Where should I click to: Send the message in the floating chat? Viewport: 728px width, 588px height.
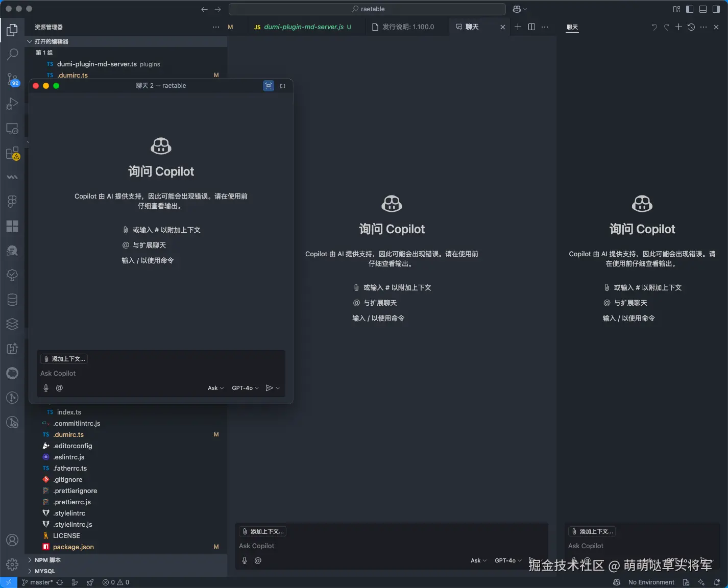pyautogui.click(x=270, y=388)
